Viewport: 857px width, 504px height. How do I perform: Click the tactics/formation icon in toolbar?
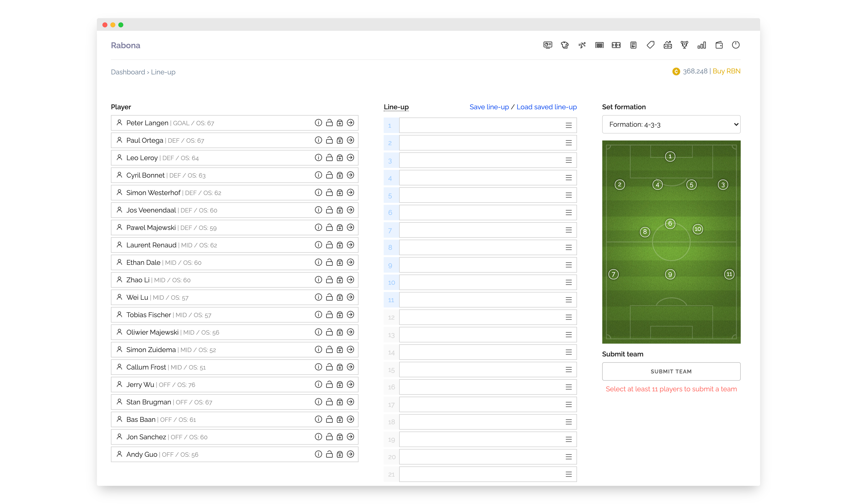pos(616,45)
